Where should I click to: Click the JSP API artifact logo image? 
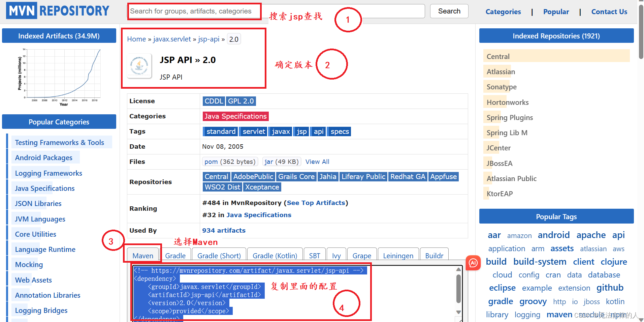[139, 66]
